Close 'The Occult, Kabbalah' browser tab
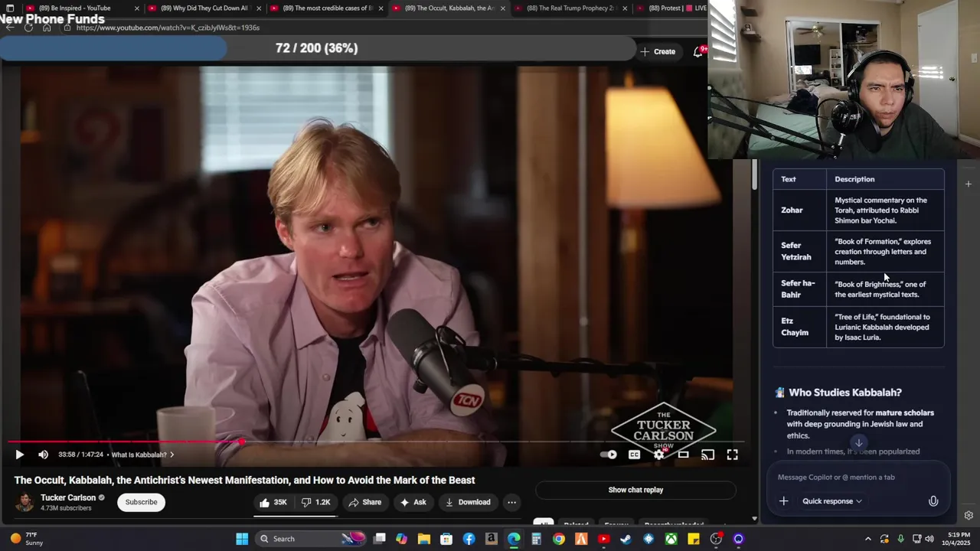The width and height of the screenshot is (980, 551). [x=503, y=8]
